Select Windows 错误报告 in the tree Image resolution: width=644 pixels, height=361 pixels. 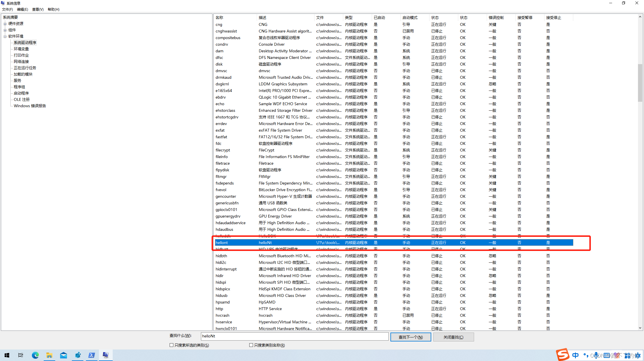pos(30,106)
